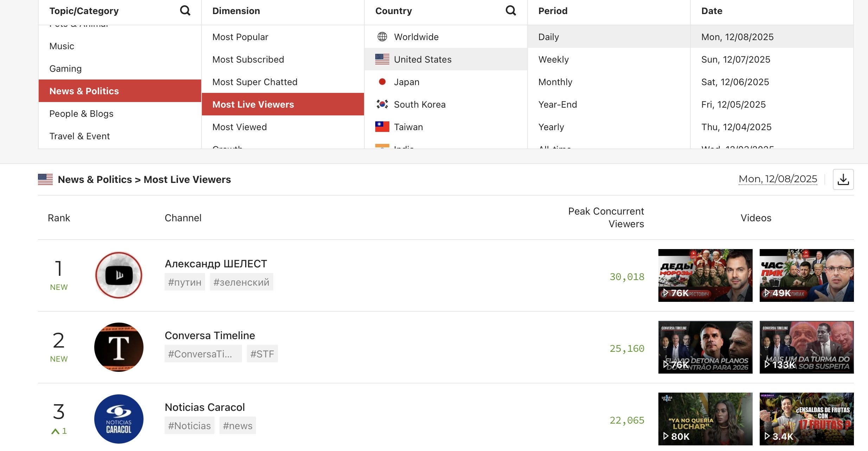Viewport: 868px width, 451px height.
Task: Select the Worldwide globe icon option
Action: click(382, 37)
